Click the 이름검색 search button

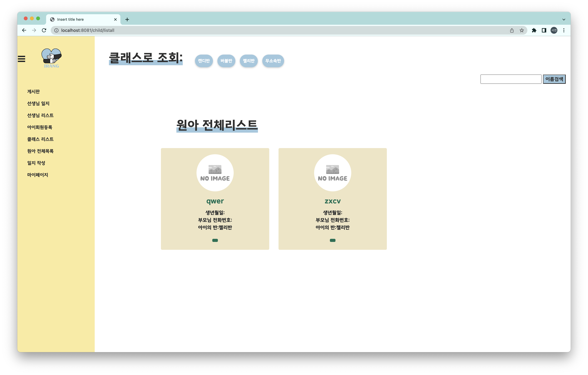click(x=554, y=79)
